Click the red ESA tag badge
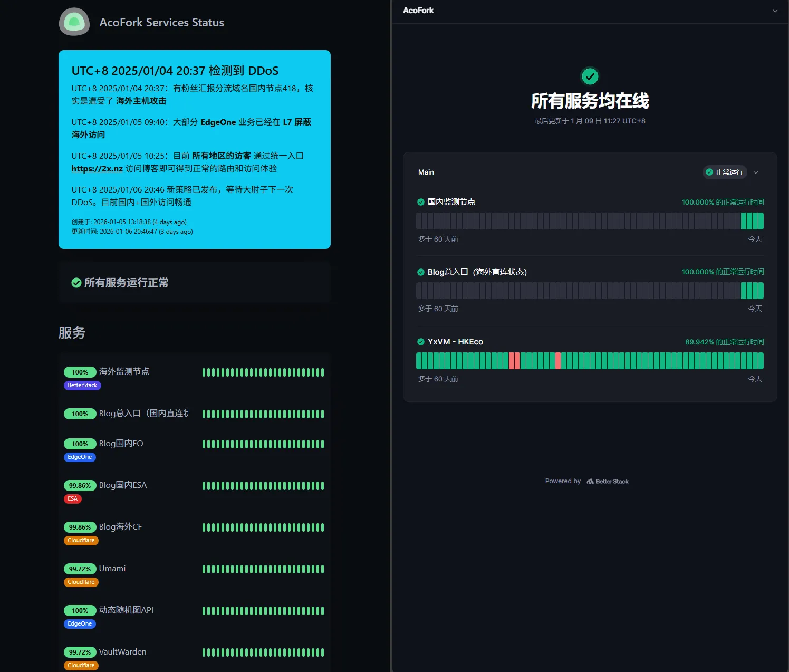The width and height of the screenshot is (789, 672). point(73,499)
